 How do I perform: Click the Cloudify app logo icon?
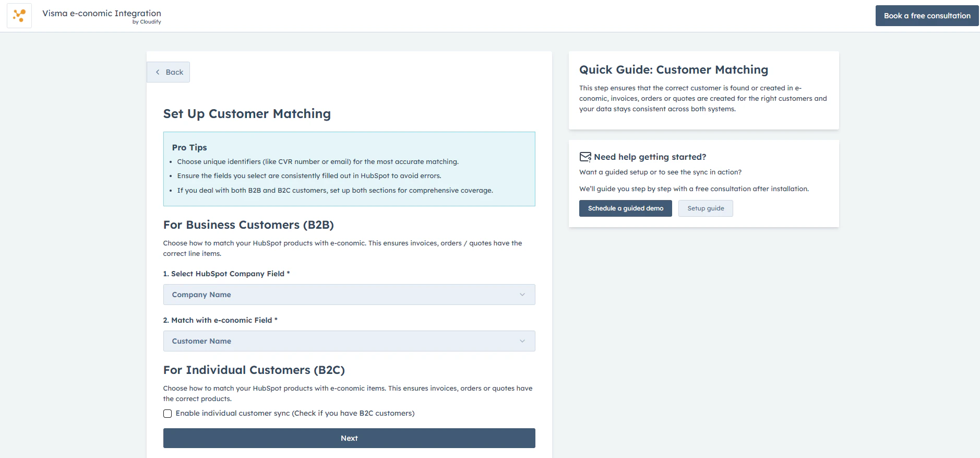(x=19, y=16)
